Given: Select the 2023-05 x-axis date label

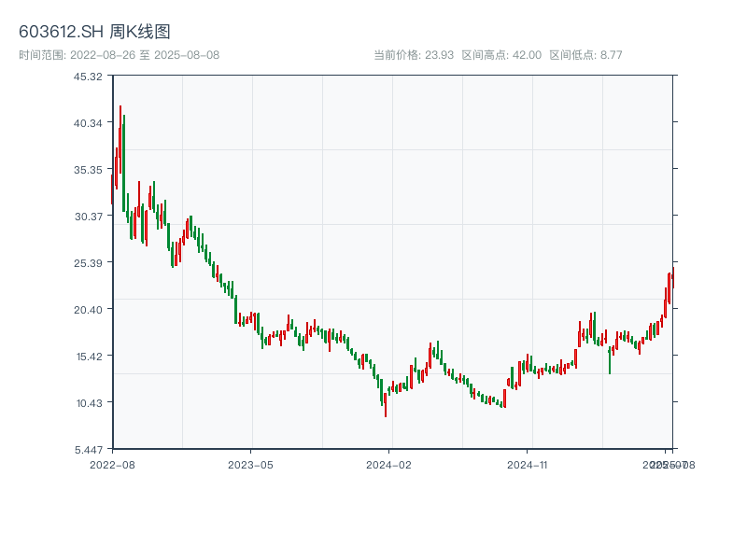Looking at the screenshot, I should (x=250, y=464).
